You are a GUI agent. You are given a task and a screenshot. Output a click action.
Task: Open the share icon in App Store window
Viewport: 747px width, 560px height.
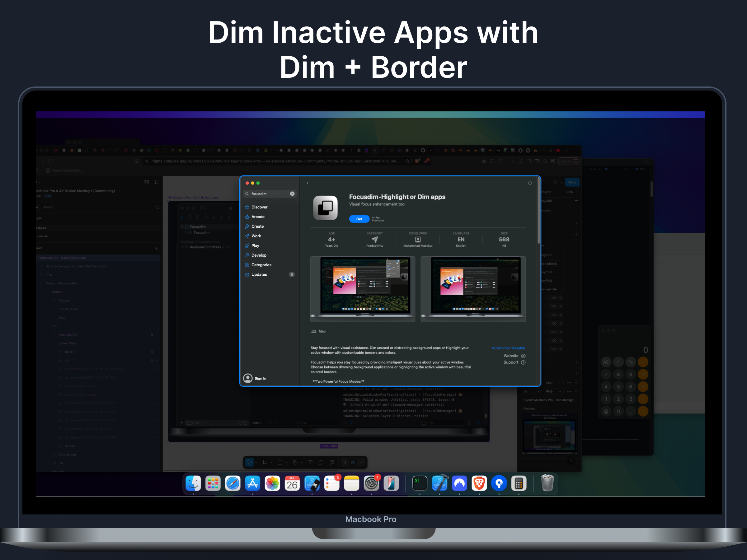coord(530,183)
